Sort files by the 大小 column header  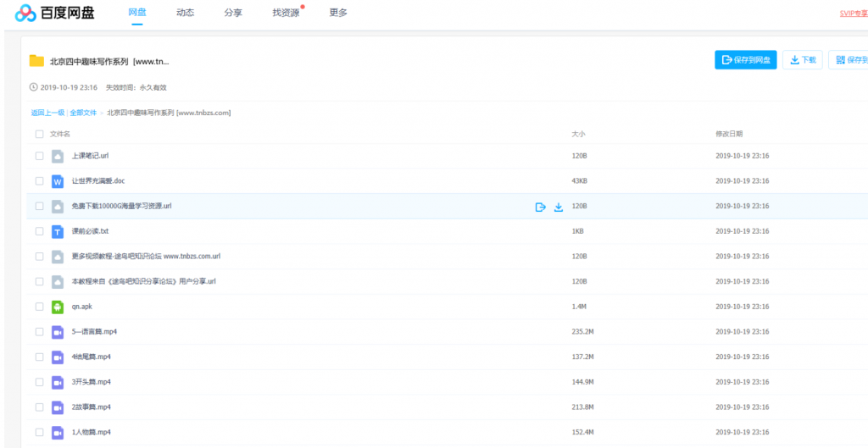click(578, 134)
